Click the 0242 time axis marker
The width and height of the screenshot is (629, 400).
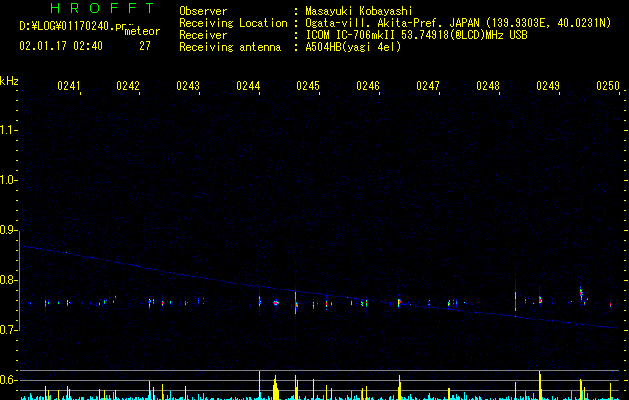[x=128, y=86]
